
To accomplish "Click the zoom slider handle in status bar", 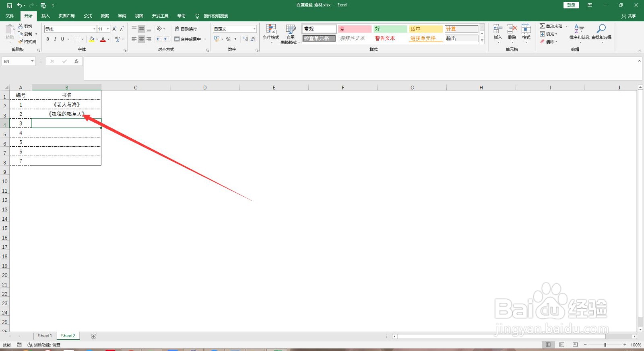I will pos(605,345).
